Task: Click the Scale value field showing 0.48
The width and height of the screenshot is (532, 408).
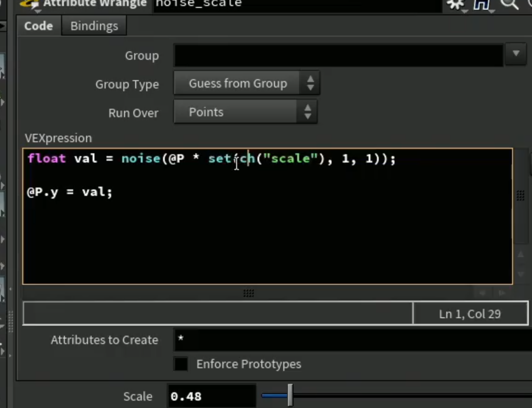Action: (212, 396)
